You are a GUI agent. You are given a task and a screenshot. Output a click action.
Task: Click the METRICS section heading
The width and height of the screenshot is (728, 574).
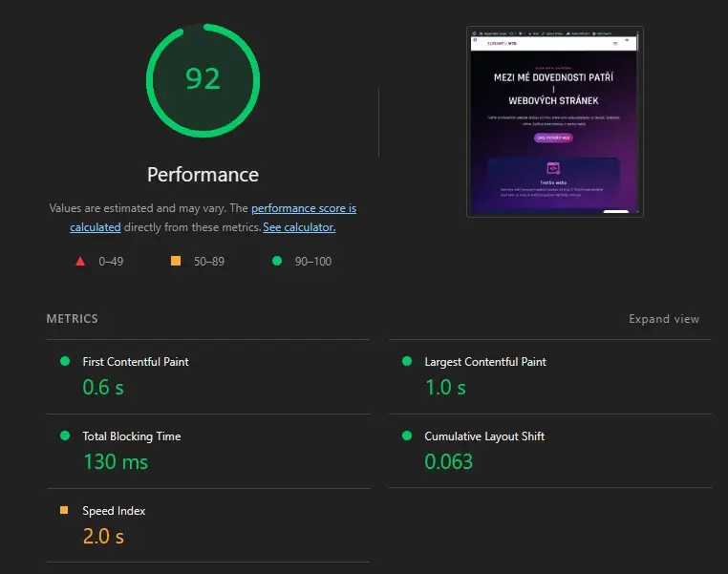pos(72,319)
